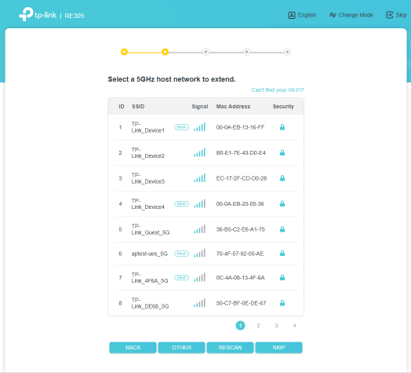Click the MAC address in TP-Link_DE68_5G row
This screenshot has height=373, width=411.
(x=241, y=303)
